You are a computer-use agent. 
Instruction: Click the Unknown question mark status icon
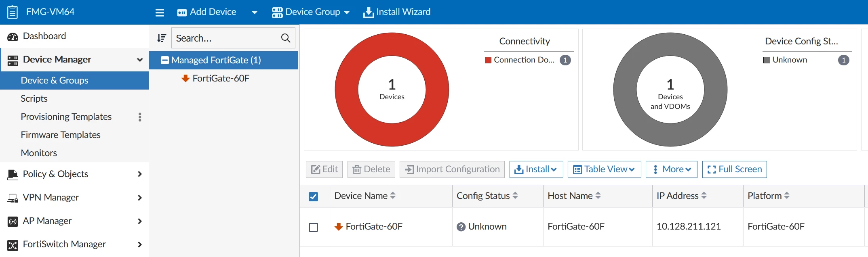(x=461, y=227)
